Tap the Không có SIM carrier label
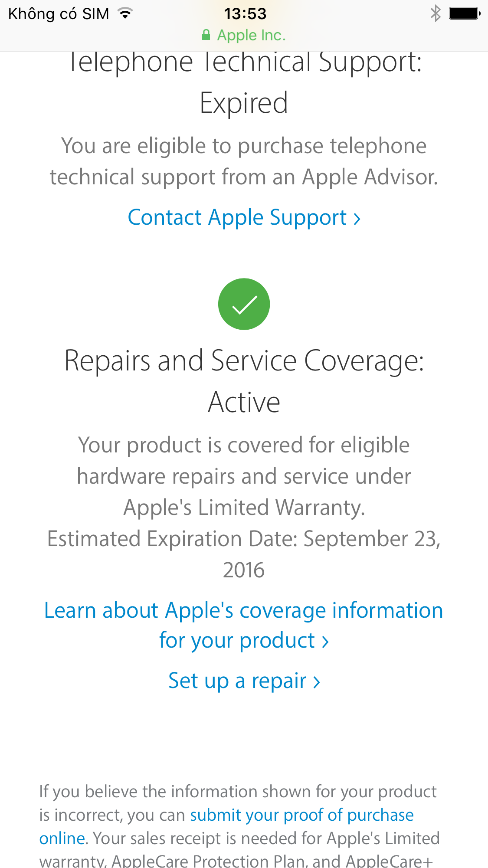 click(59, 14)
